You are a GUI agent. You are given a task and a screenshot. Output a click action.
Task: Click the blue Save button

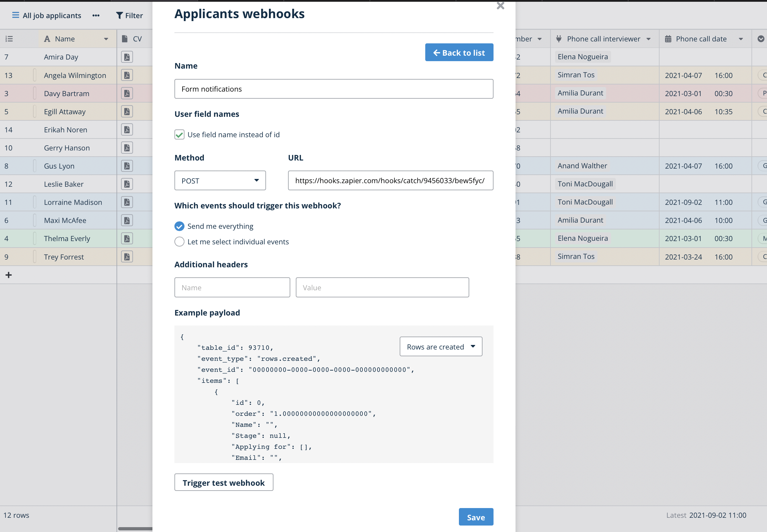pyautogui.click(x=476, y=517)
